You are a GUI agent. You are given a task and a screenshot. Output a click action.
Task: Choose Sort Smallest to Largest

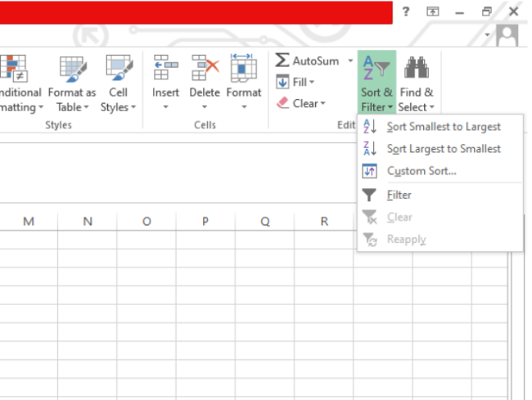point(443,127)
